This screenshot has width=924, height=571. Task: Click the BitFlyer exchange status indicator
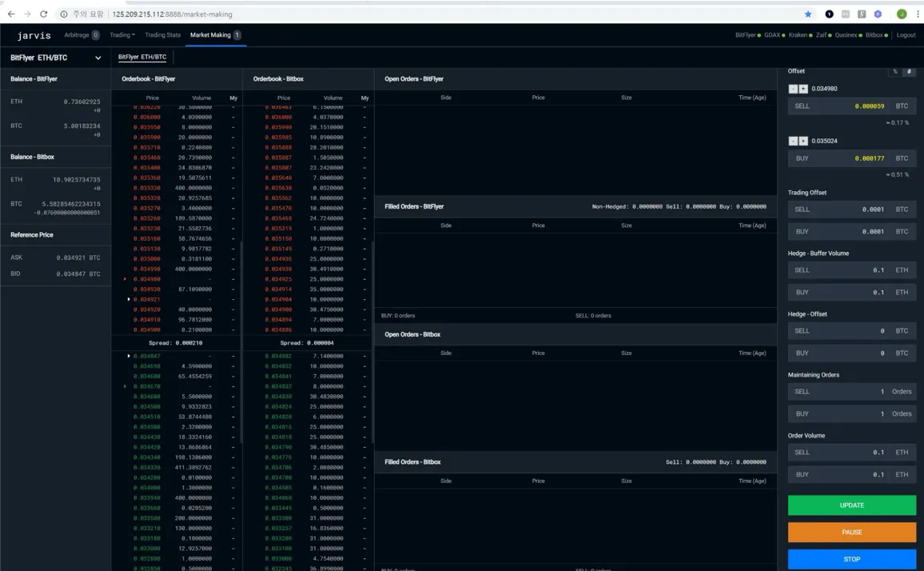[x=747, y=35]
